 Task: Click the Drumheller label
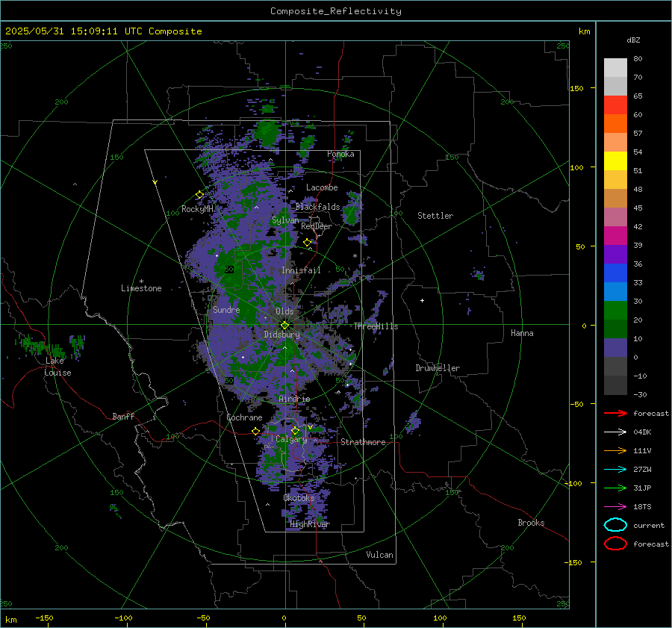click(438, 368)
